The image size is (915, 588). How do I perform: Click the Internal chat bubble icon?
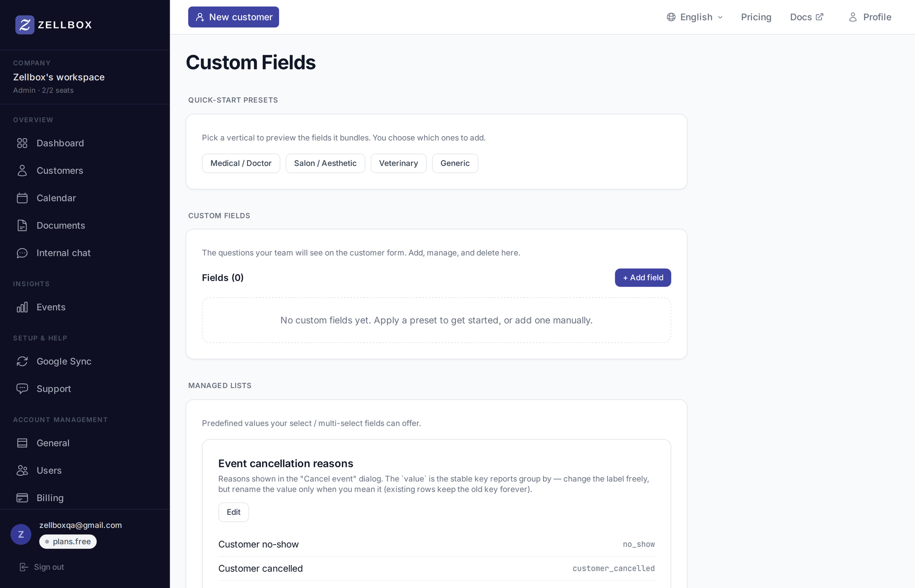point(22,253)
